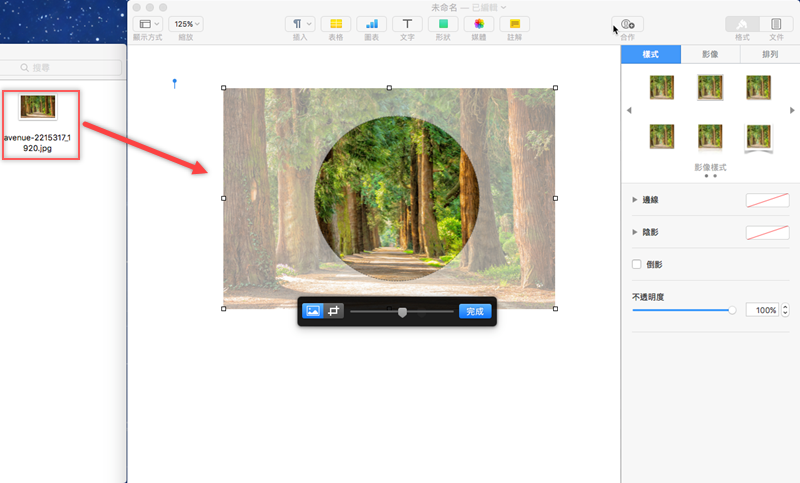This screenshot has height=483, width=800.
Task: Open the Media (媒體) toolbar icon
Action: pyautogui.click(x=478, y=24)
